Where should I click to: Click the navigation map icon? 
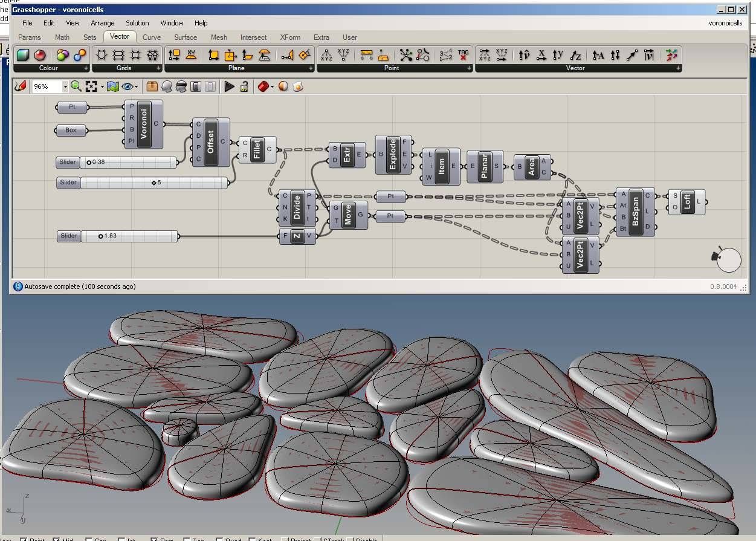click(x=113, y=86)
